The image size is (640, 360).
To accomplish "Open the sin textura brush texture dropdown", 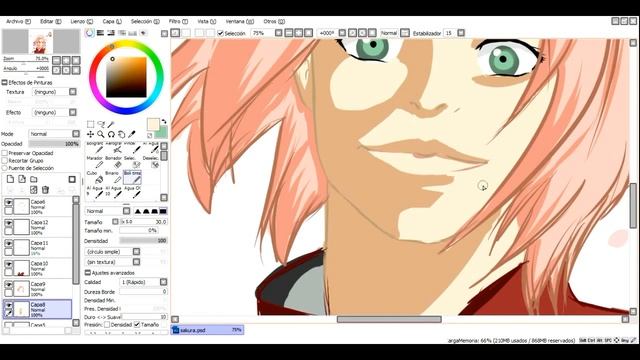I will (x=136, y=262).
